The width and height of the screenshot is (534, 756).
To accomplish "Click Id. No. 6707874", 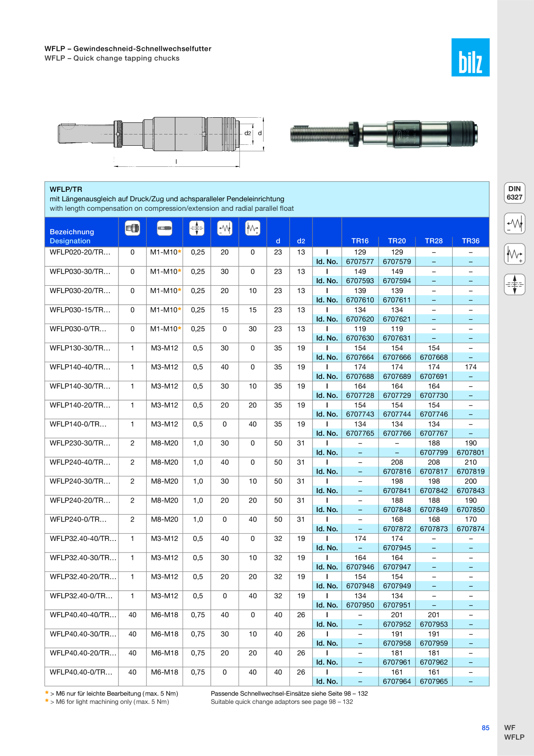I will pos(471,529).
